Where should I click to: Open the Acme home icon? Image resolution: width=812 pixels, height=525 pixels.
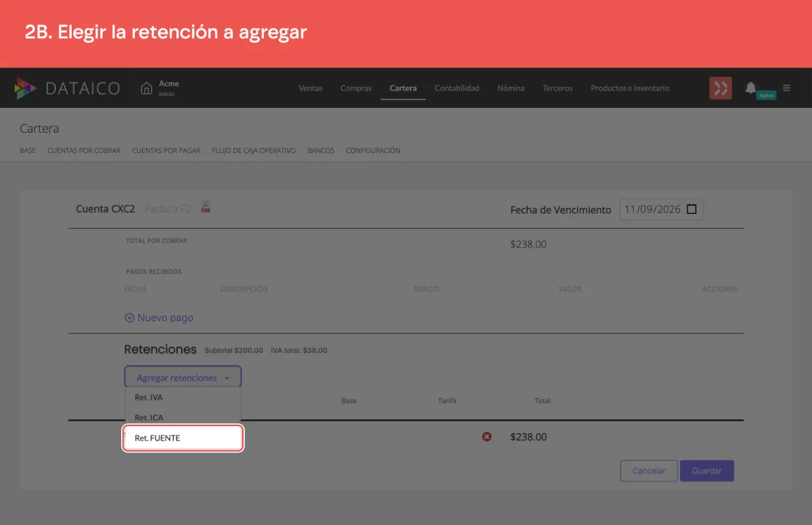pos(147,88)
